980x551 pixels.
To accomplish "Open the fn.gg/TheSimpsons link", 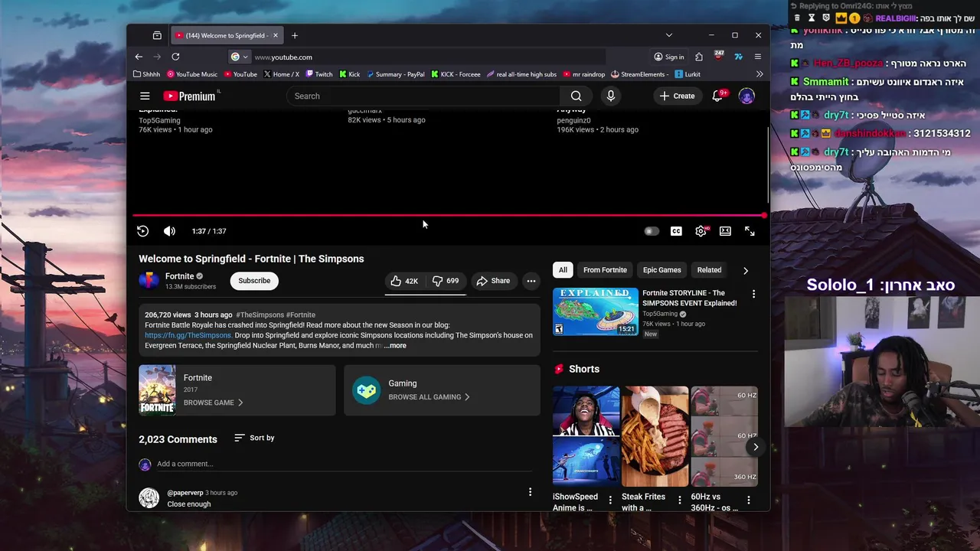I will (x=188, y=335).
